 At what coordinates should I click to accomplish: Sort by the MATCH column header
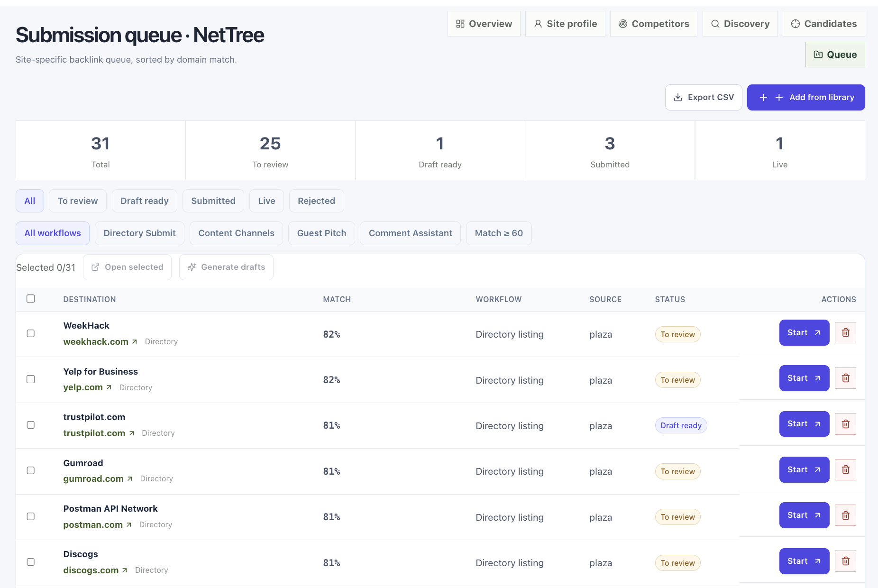[337, 299]
